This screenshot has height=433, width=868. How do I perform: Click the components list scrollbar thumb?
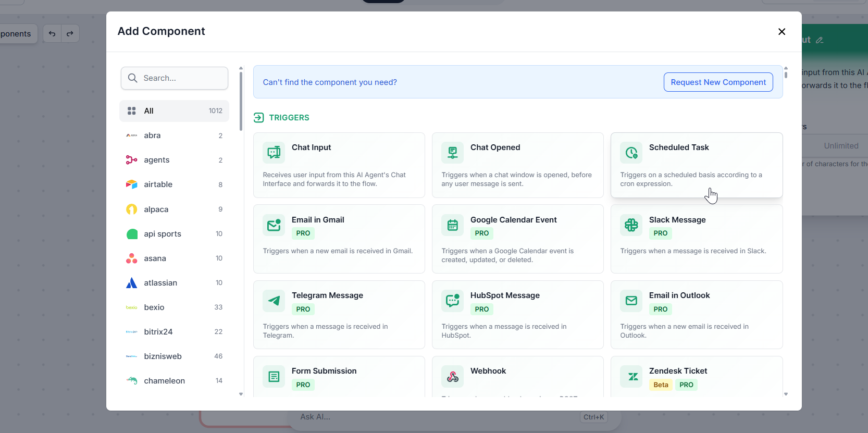pyautogui.click(x=786, y=75)
